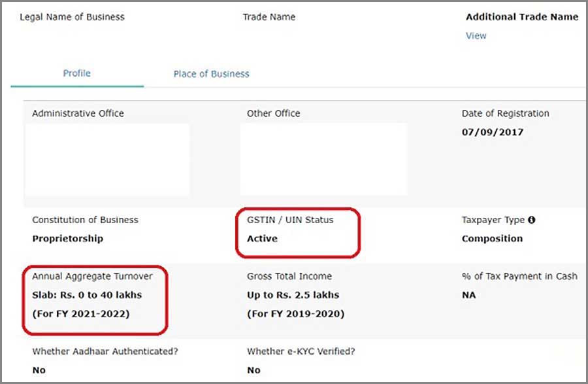Image resolution: width=588 pixels, height=384 pixels.
Task: Click No under Whether Aadhaar Authenticated
Action: [39, 370]
